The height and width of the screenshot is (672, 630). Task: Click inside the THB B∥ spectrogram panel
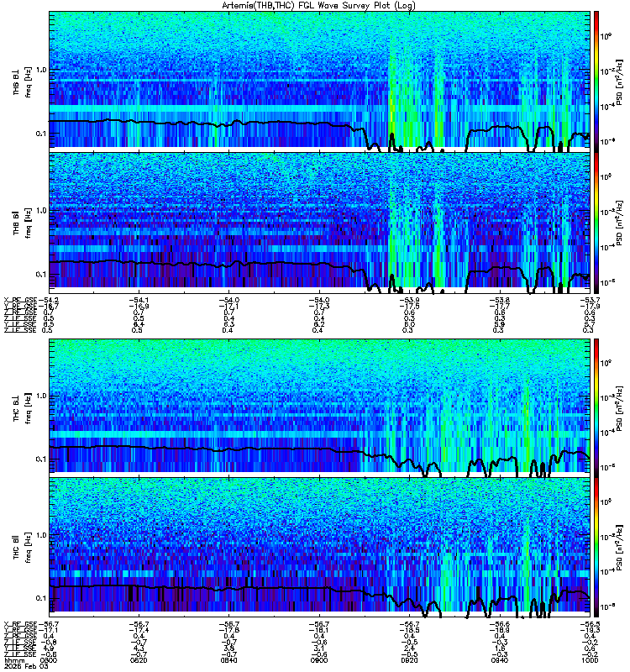320,223
